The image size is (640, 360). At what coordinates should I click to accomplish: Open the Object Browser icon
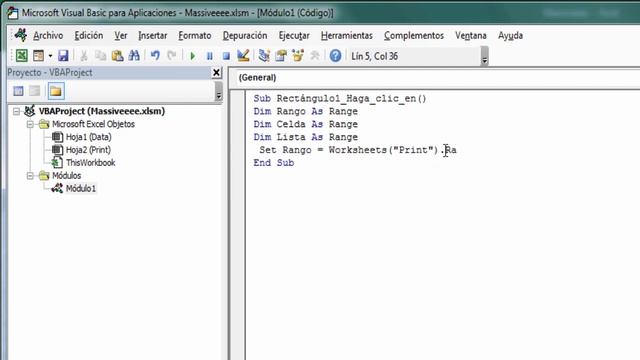click(x=298, y=56)
